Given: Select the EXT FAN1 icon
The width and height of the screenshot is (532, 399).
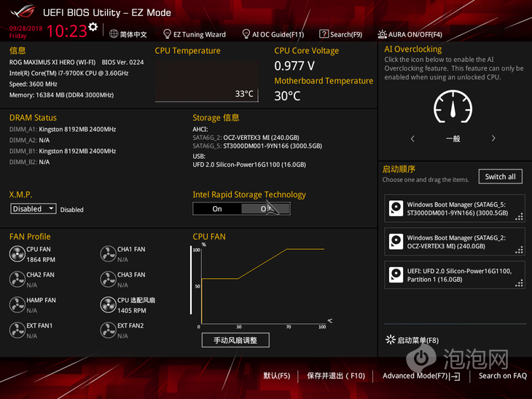Looking at the screenshot, I should pyautogui.click(x=17, y=330).
